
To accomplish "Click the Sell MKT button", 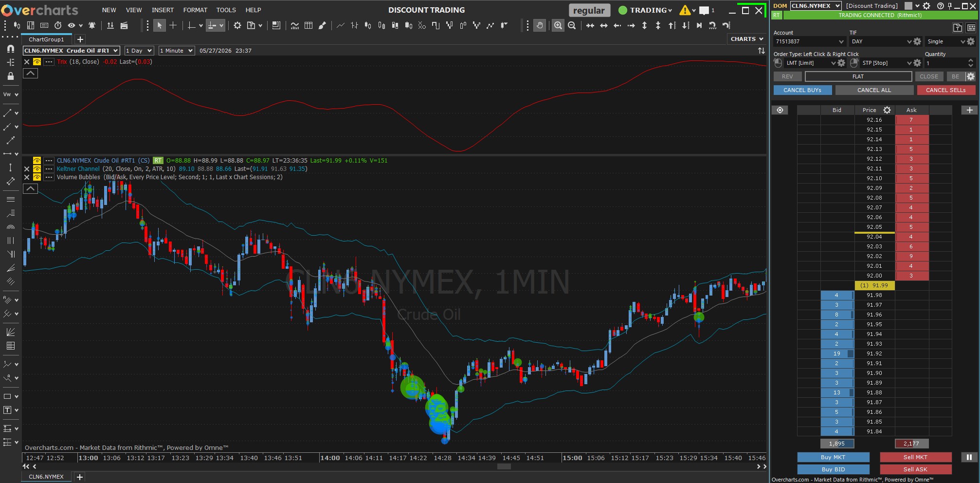I will [915, 457].
